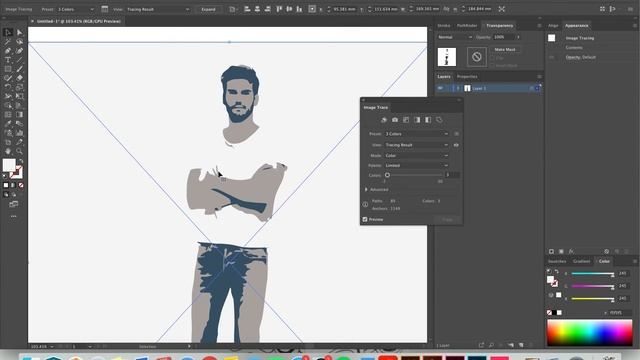Open the Palette dropdown set to Limited
Screen dimensions: 640x360
click(x=416, y=165)
